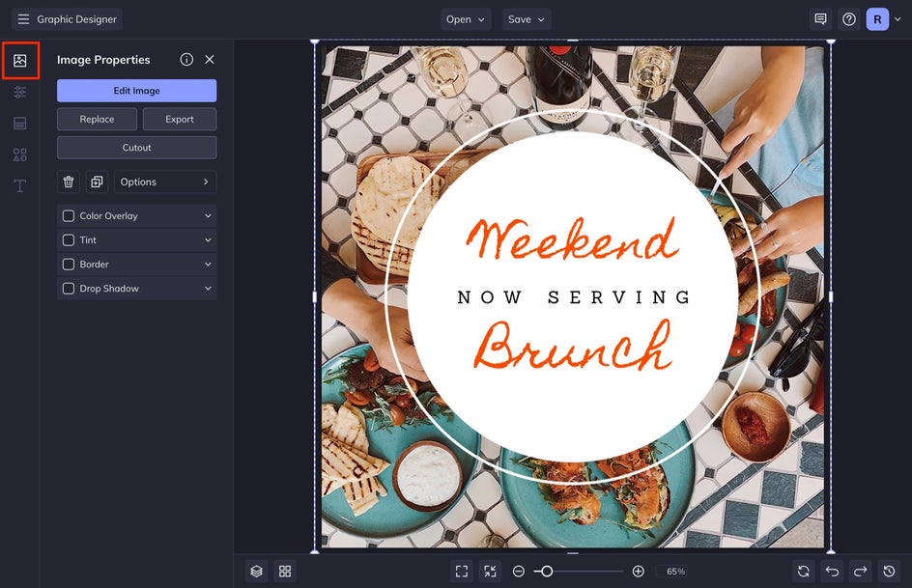The image size is (912, 588).
Task: Enable the Color Overlay checkbox
Action: click(69, 216)
